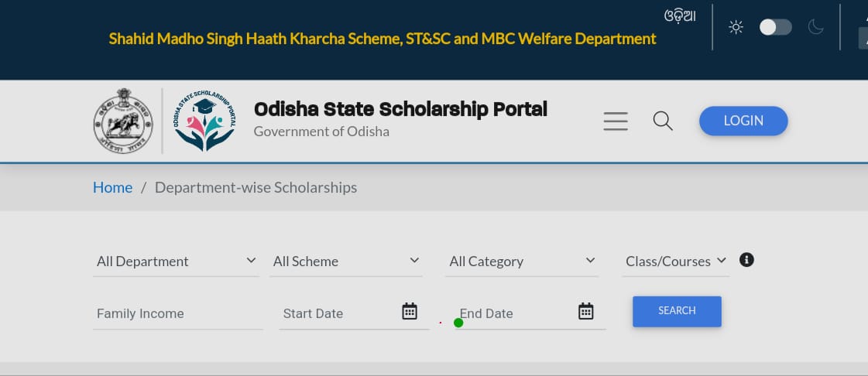868x376 pixels.
Task: Click the sun light-mode icon
Action: [736, 27]
